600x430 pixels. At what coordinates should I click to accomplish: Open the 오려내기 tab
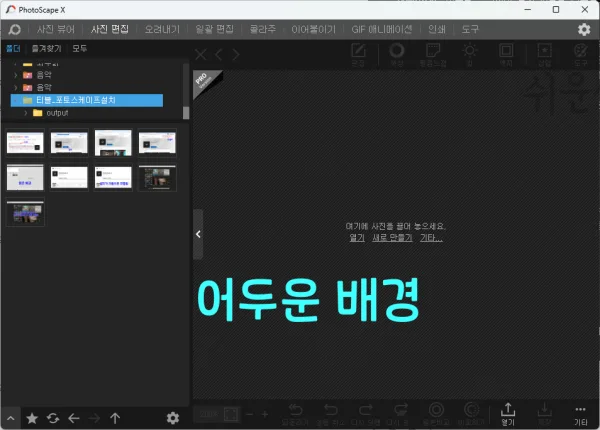[x=162, y=29]
